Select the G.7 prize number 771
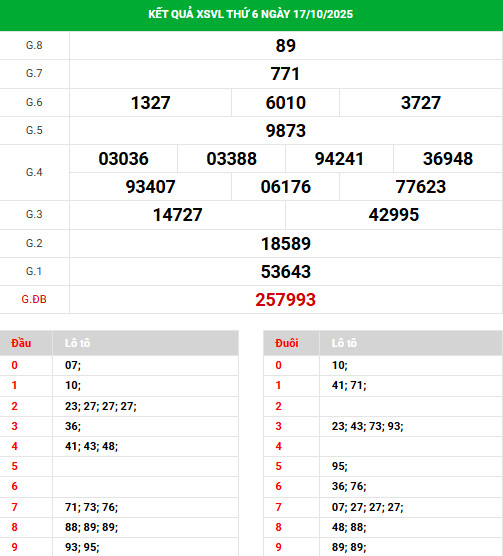 coord(286,74)
